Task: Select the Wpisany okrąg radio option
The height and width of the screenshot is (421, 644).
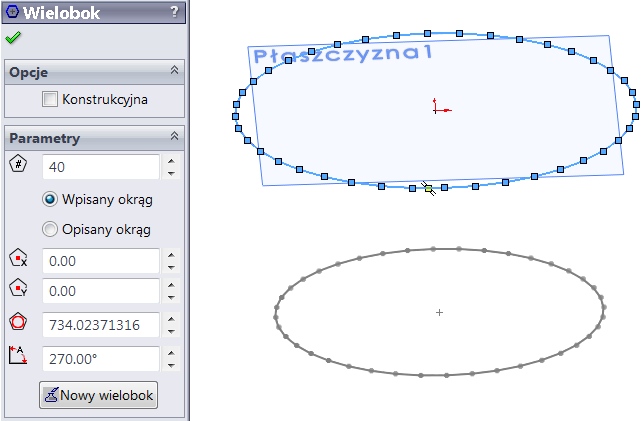Action: [x=50, y=200]
